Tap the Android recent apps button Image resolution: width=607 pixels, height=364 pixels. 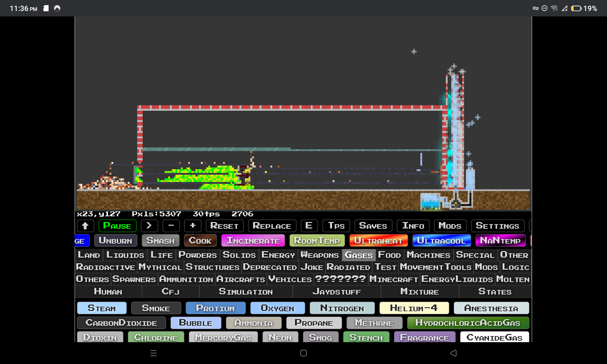coord(154,353)
